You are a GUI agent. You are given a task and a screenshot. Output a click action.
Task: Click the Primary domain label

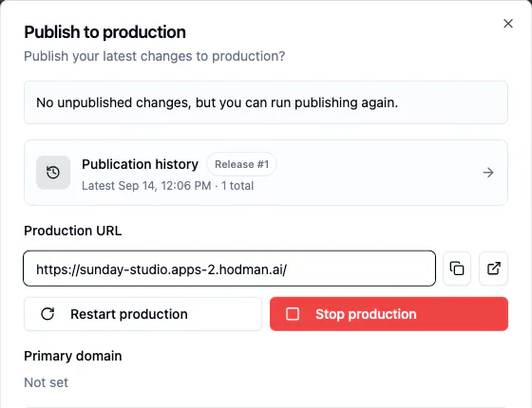[72, 356]
